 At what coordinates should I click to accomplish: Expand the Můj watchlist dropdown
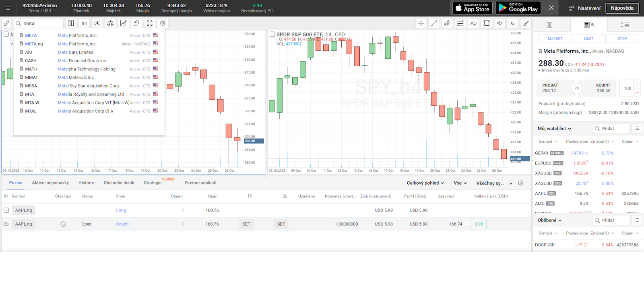pyautogui.click(x=555, y=129)
